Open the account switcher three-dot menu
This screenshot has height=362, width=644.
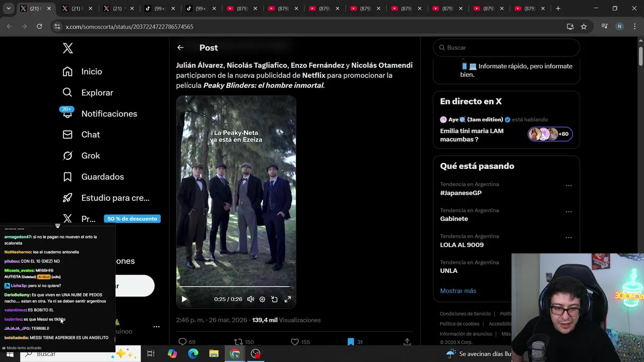(156, 327)
